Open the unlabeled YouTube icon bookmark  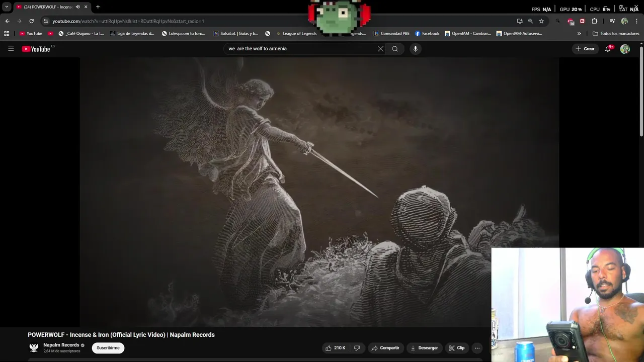click(50, 34)
